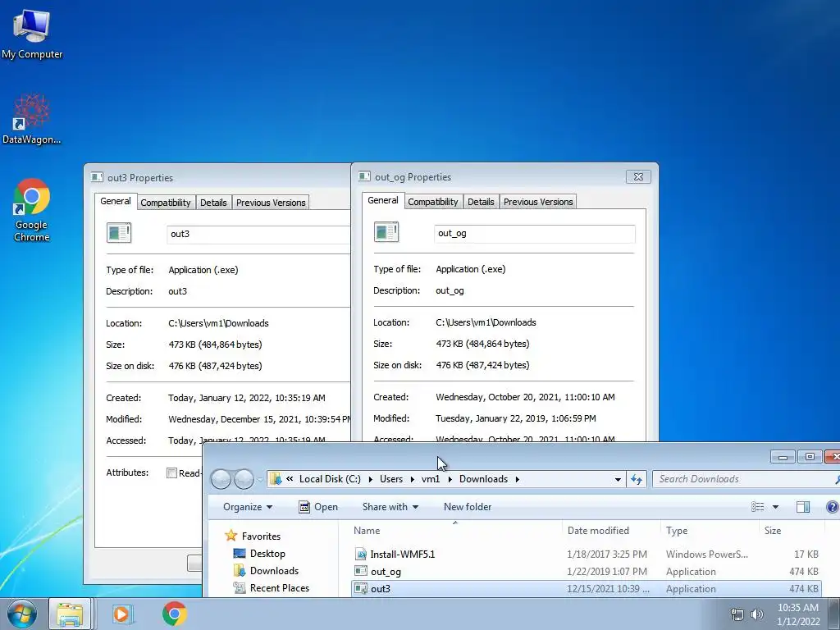Click the large exe icon in out_og Properties
The height and width of the screenshot is (630, 840).
pyautogui.click(x=386, y=232)
